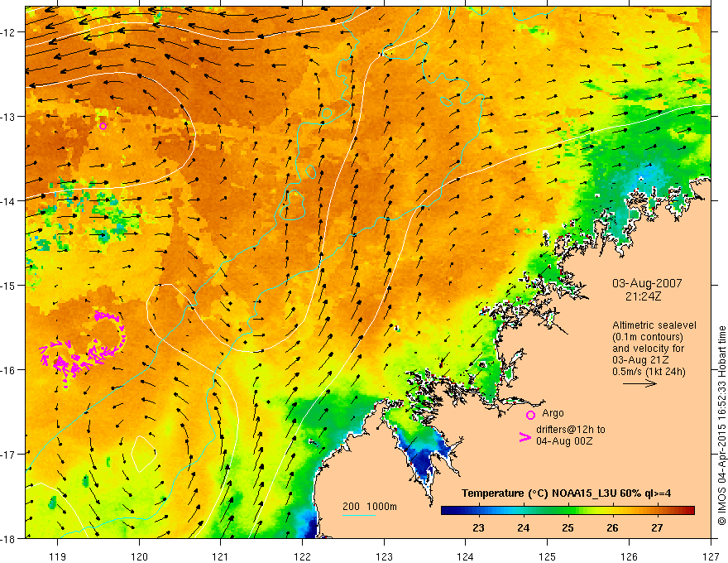Image resolution: width=728 pixels, height=563 pixels.
Task: Select the '21:24Z' time label
Action: coord(643,296)
